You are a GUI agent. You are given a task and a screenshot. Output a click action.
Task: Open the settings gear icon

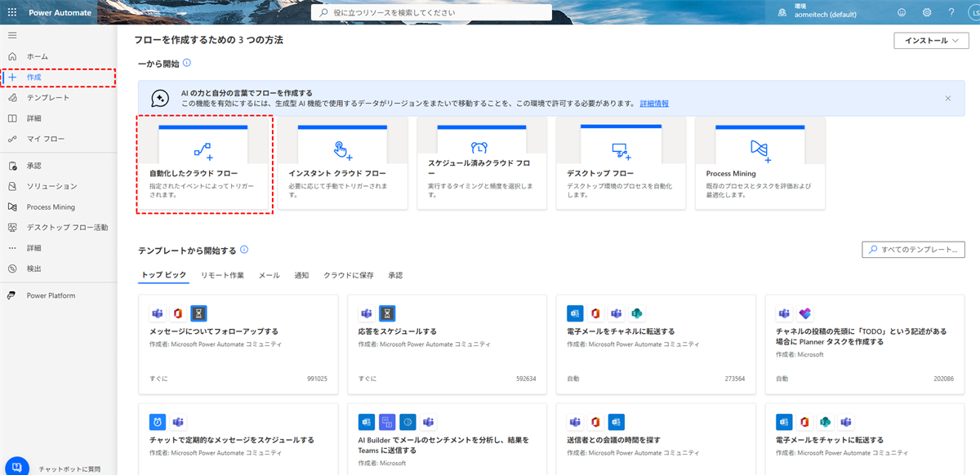(x=927, y=12)
